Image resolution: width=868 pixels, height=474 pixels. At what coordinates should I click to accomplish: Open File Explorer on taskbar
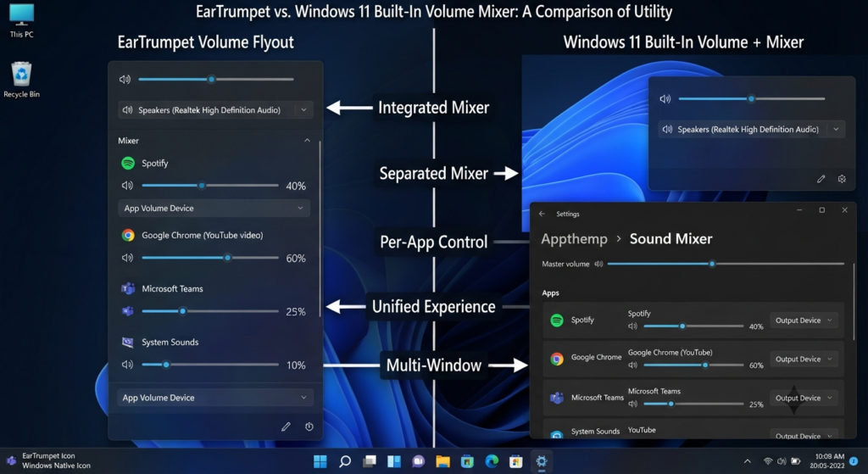pos(442,461)
